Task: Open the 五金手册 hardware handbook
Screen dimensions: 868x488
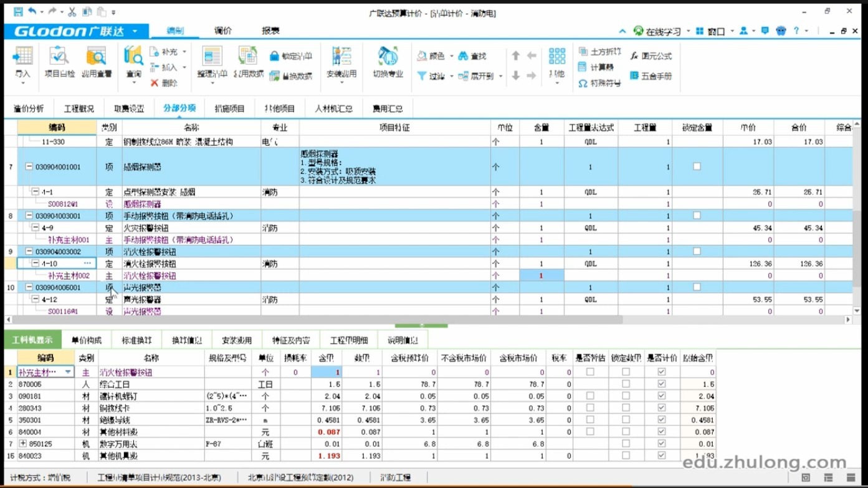Action: coord(651,76)
